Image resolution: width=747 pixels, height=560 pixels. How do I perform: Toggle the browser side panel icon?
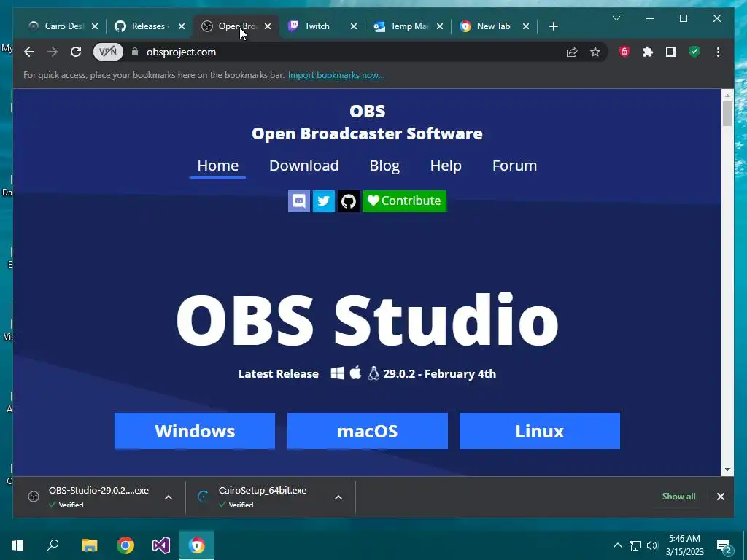671,52
